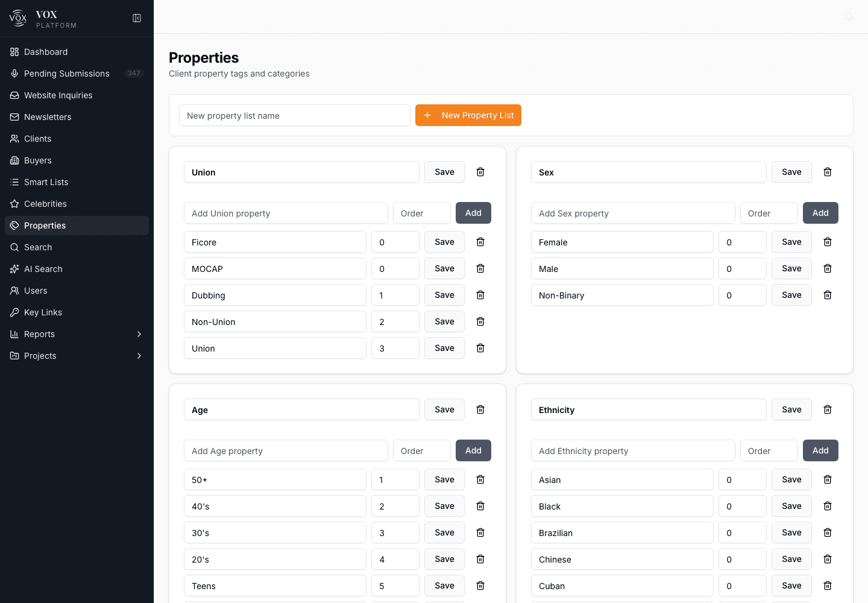868x603 pixels.
Task: Save the Brazilian property row
Action: tap(791, 532)
